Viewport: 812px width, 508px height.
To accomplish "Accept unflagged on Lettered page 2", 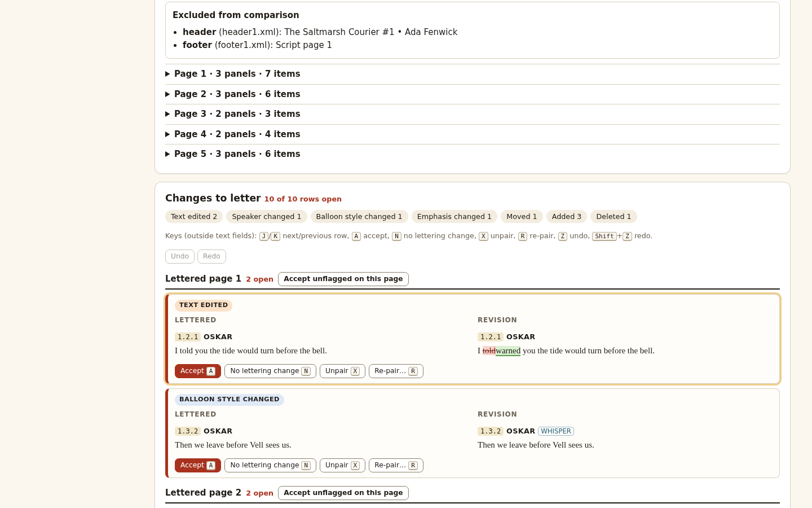I will [343, 493].
